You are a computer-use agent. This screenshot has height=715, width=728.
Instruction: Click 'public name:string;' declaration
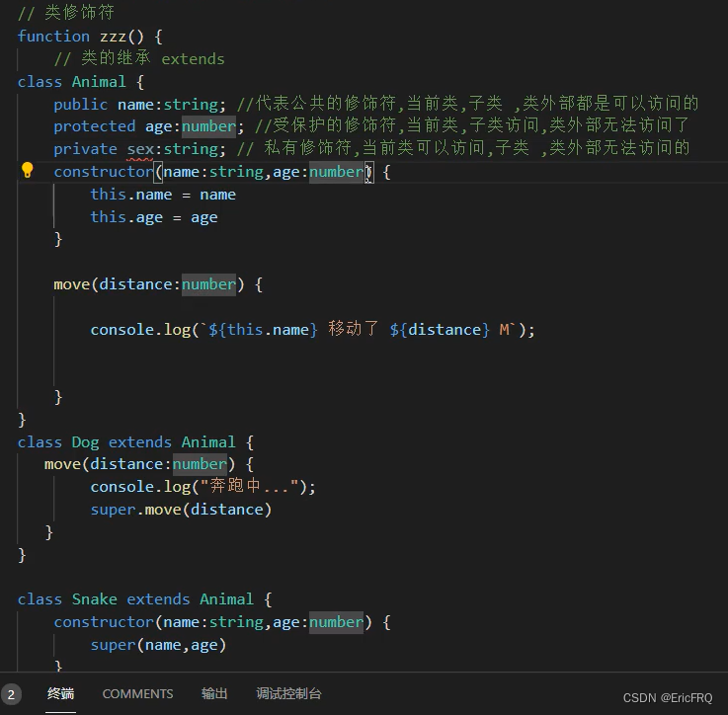pos(139,105)
